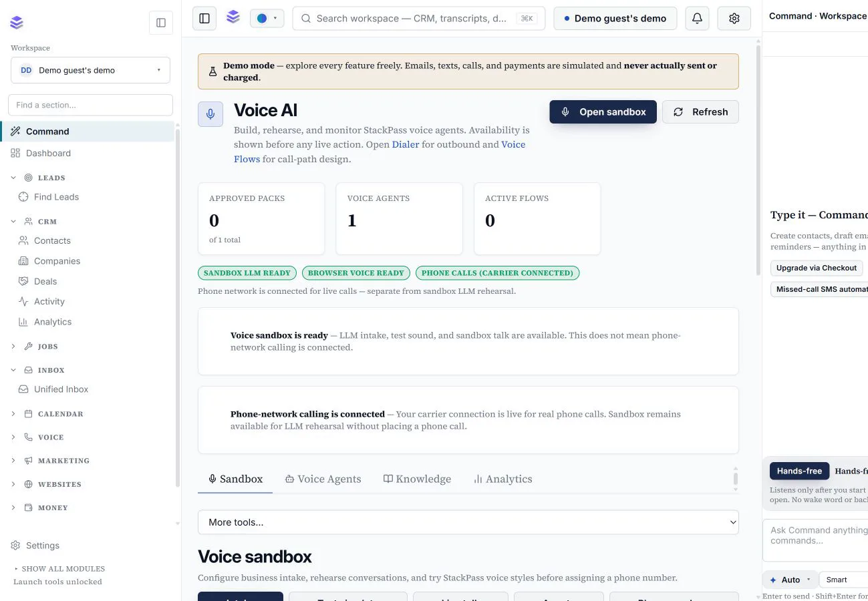
Task: Switch to the Knowledge tab
Action: pyautogui.click(x=417, y=479)
